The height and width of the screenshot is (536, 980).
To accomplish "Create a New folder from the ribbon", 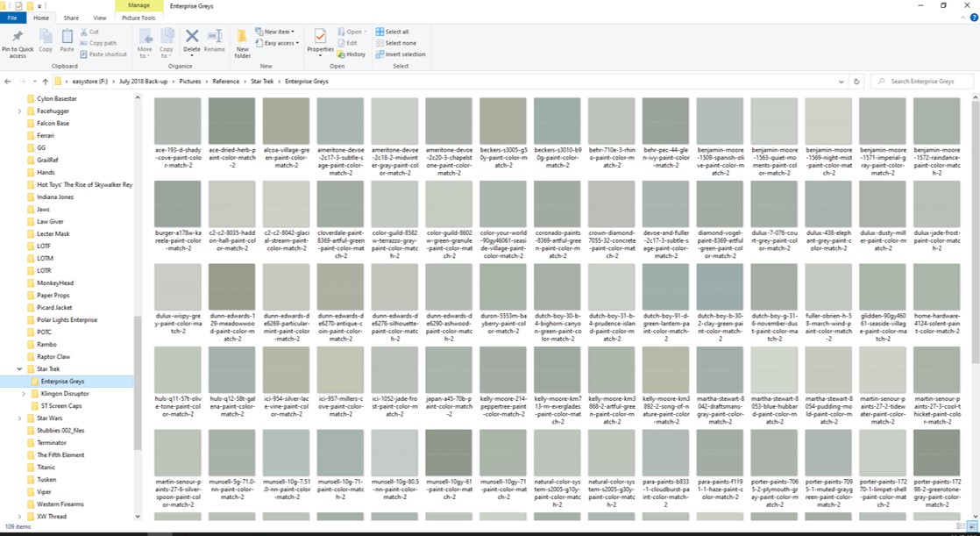I will tap(243, 43).
